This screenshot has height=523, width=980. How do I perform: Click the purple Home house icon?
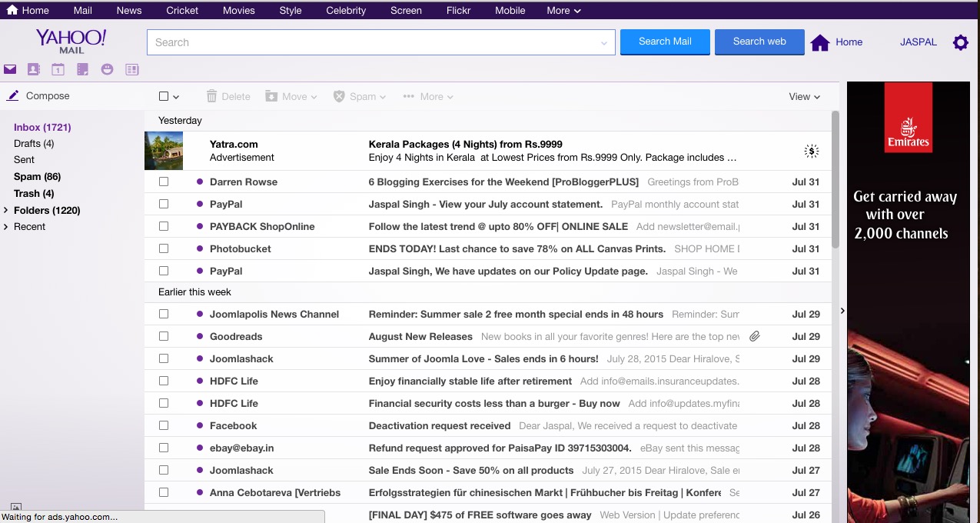click(x=820, y=43)
